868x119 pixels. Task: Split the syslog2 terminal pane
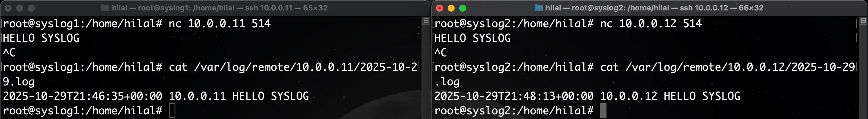pyautogui.click(x=863, y=21)
